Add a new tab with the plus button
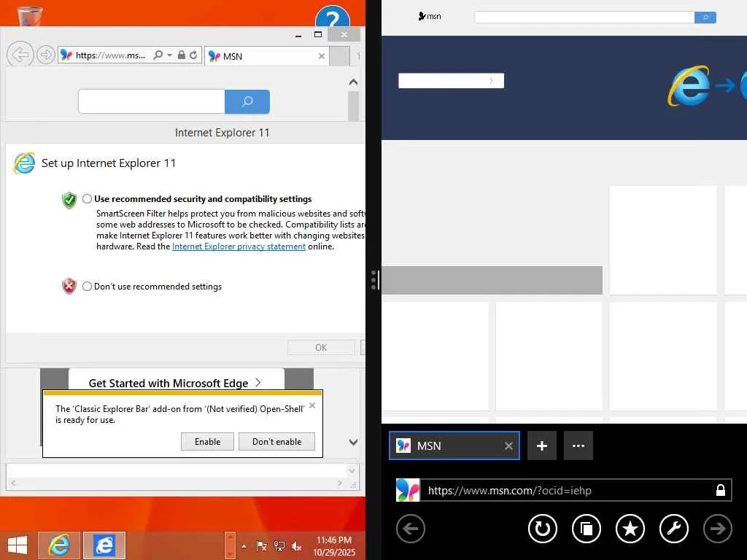This screenshot has height=560, width=747. click(542, 446)
